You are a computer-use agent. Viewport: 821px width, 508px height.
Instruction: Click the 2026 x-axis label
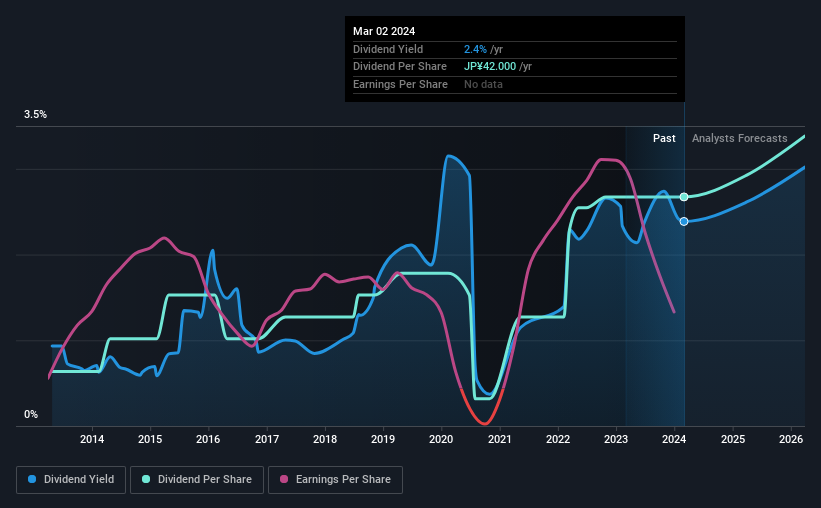[791, 439]
